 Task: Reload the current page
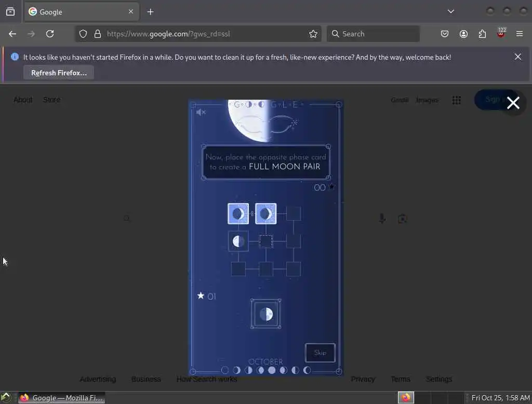[x=50, y=34]
